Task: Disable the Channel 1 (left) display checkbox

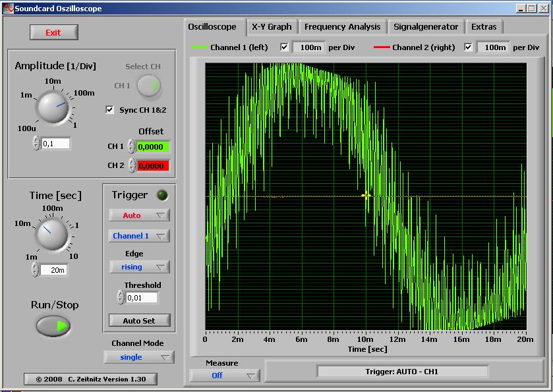Action: 284,47
